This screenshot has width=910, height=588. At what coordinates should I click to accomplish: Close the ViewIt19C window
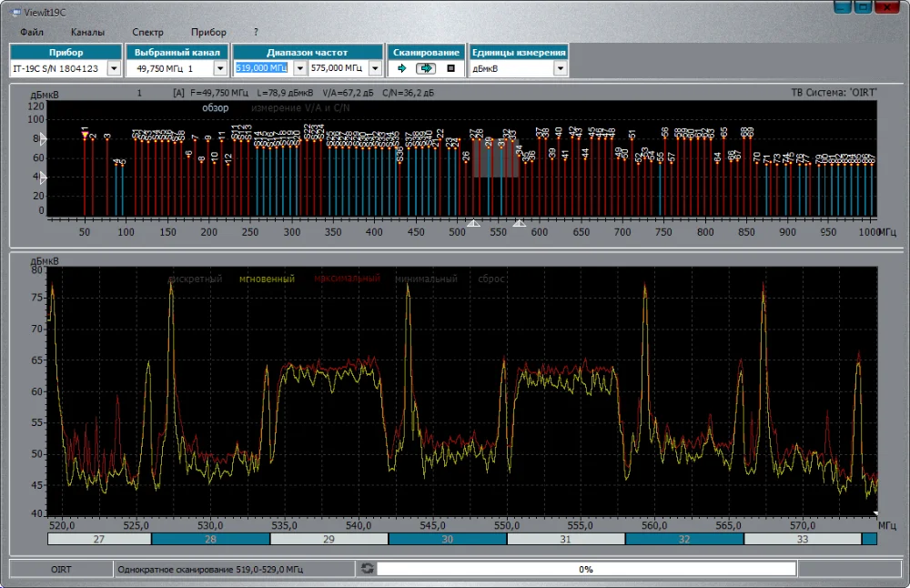[x=887, y=7]
